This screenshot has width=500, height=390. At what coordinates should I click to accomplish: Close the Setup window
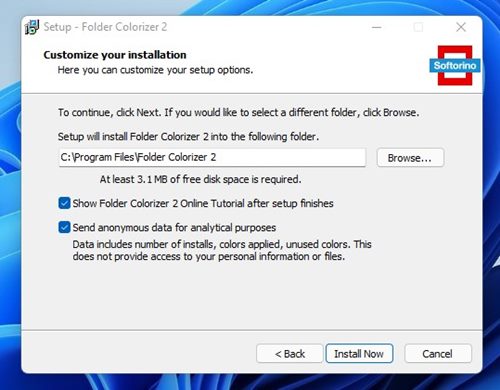[461, 27]
